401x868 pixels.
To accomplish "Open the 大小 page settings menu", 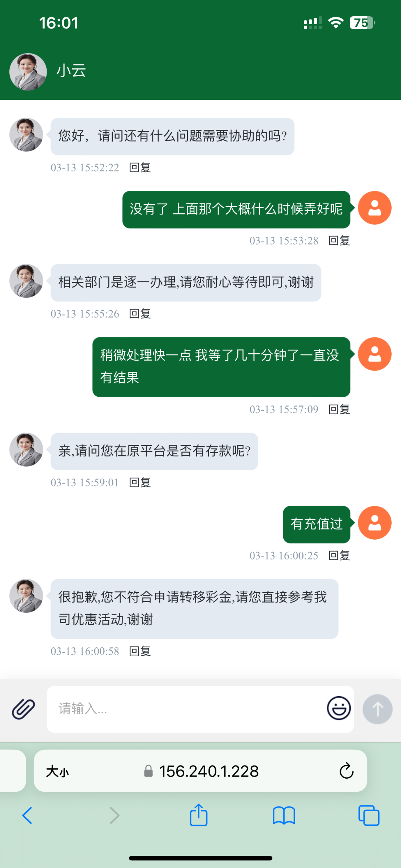I will point(57,771).
